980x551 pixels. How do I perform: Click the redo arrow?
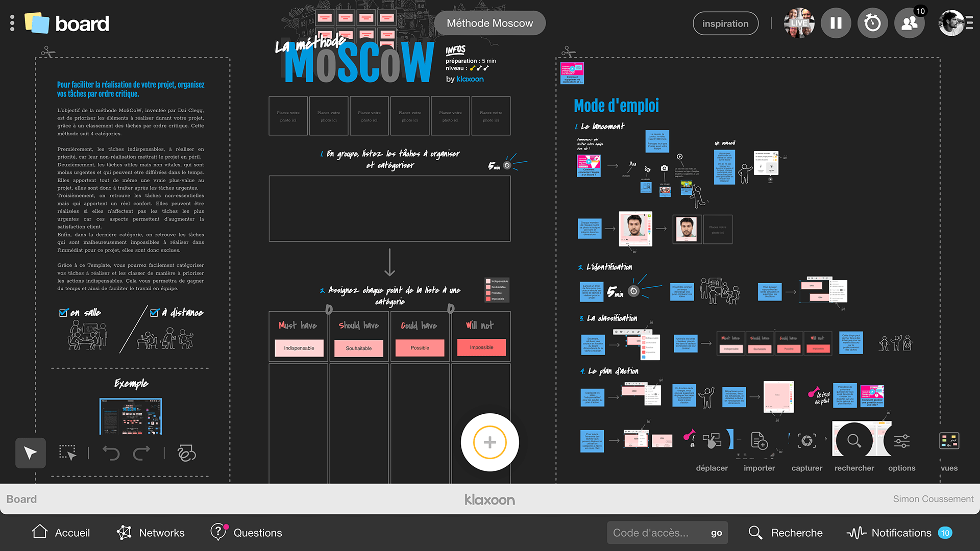(x=142, y=453)
